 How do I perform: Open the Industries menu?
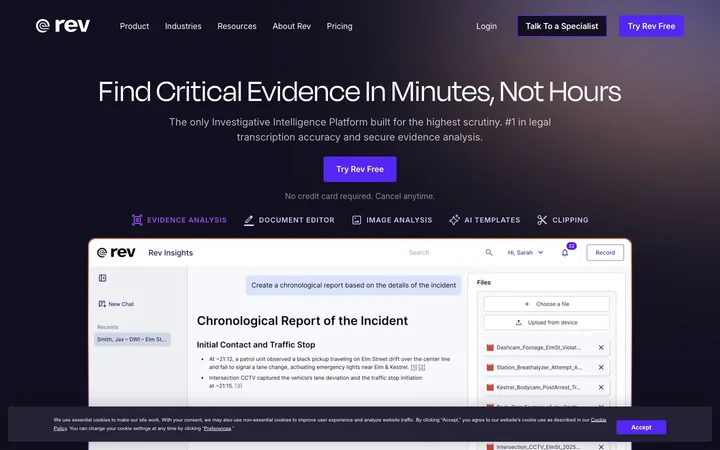(183, 26)
